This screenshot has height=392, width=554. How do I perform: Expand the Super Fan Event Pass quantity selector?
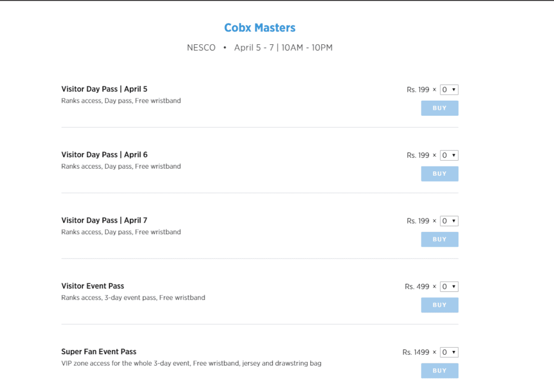click(x=449, y=353)
